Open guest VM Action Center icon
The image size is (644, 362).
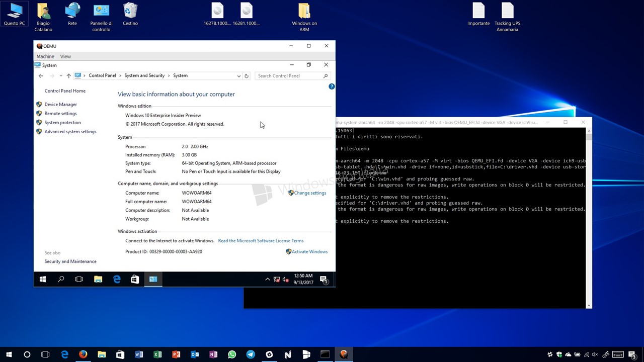click(x=324, y=280)
